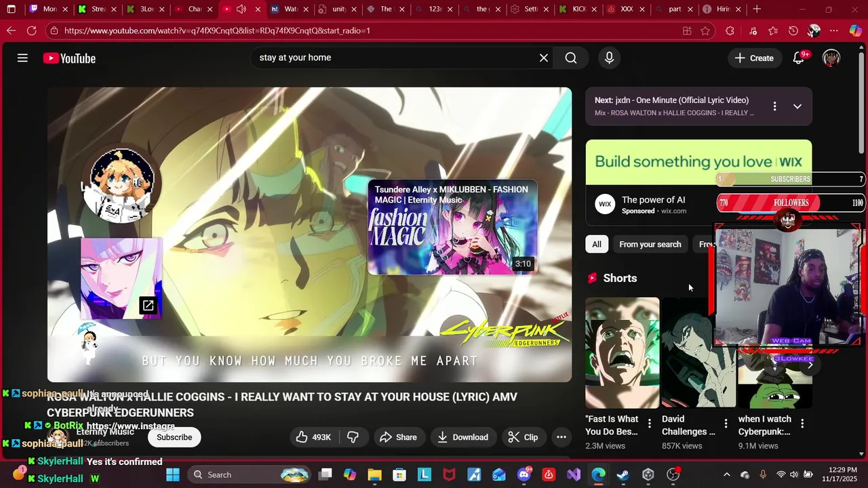Select the 'All' filter chip
Screen dimensions: 868x488
pyautogui.click(x=597, y=244)
